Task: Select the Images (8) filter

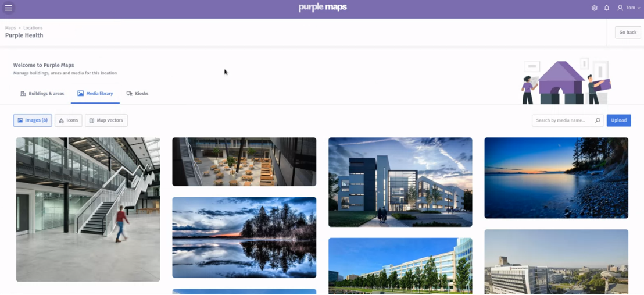Action: pyautogui.click(x=33, y=120)
